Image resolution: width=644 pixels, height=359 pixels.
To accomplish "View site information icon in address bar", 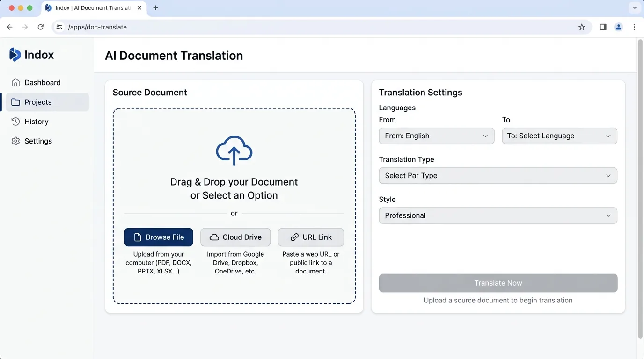I will (59, 27).
